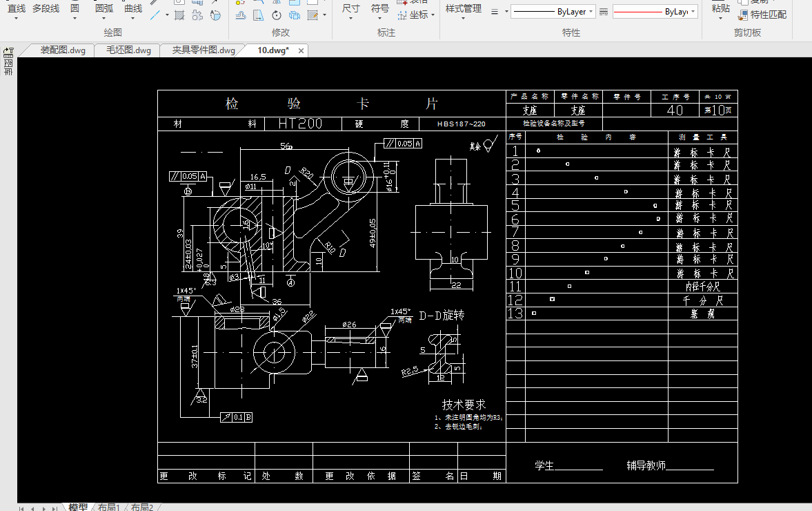Click previous layout tab arrow

coord(32,508)
